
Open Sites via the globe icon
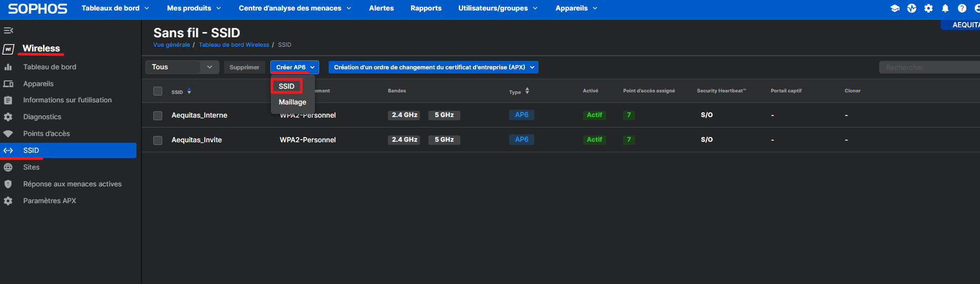click(x=8, y=167)
